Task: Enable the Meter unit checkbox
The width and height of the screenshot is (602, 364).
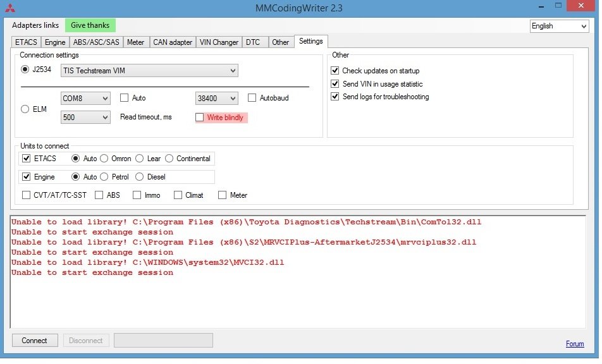Action: (x=222, y=195)
